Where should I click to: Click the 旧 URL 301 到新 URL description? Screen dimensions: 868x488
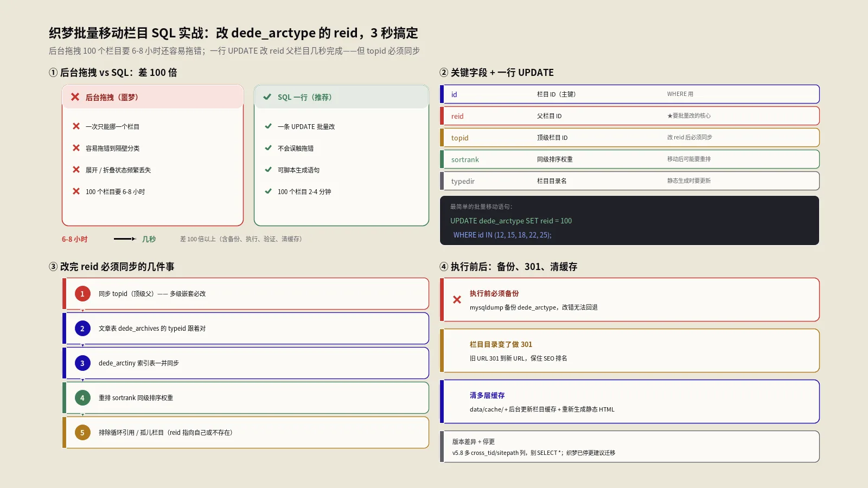click(518, 358)
